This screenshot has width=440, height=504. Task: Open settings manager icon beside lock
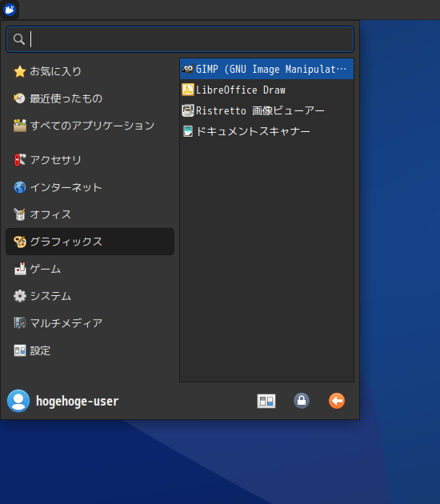266,401
